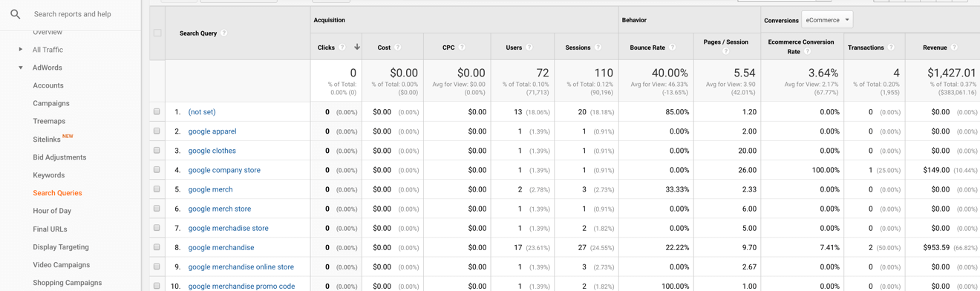Sort by the Users column header
Screen dimensions: 980x291
click(x=514, y=48)
